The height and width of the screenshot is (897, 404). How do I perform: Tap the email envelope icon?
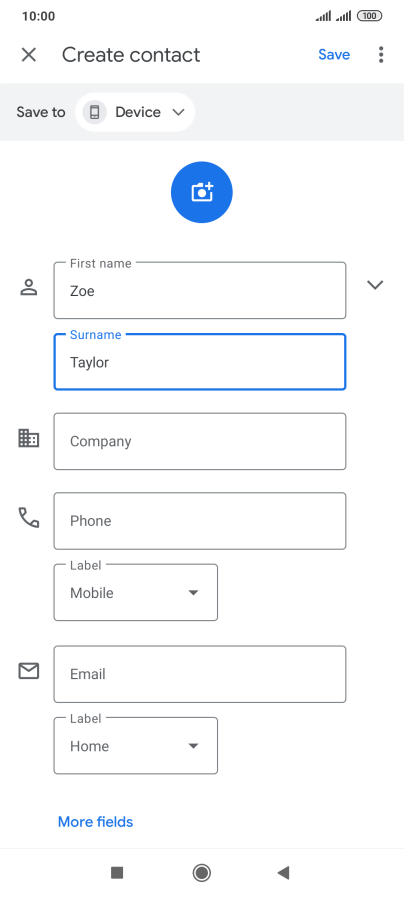click(29, 670)
